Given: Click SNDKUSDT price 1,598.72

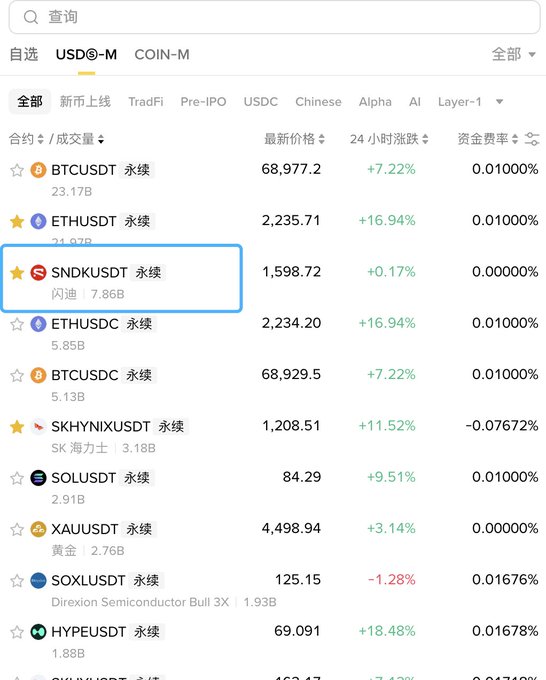Looking at the screenshot, I should point(291,272).
